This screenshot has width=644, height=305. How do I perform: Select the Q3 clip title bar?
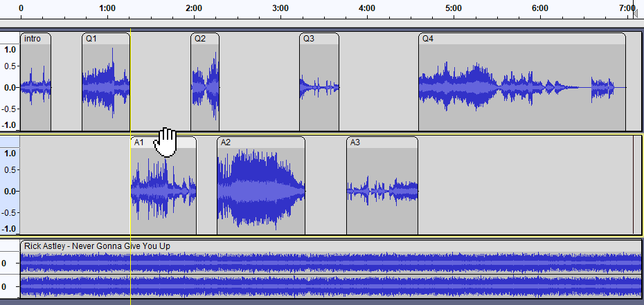coord(319,39)
